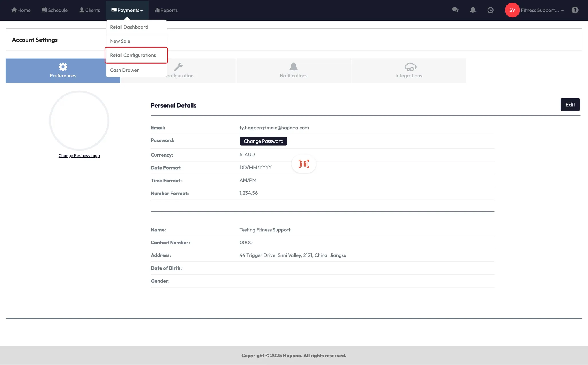Go to Retail Dashboard
The height and width of the screenshot is (365, 588).
(x=129, y=27)
